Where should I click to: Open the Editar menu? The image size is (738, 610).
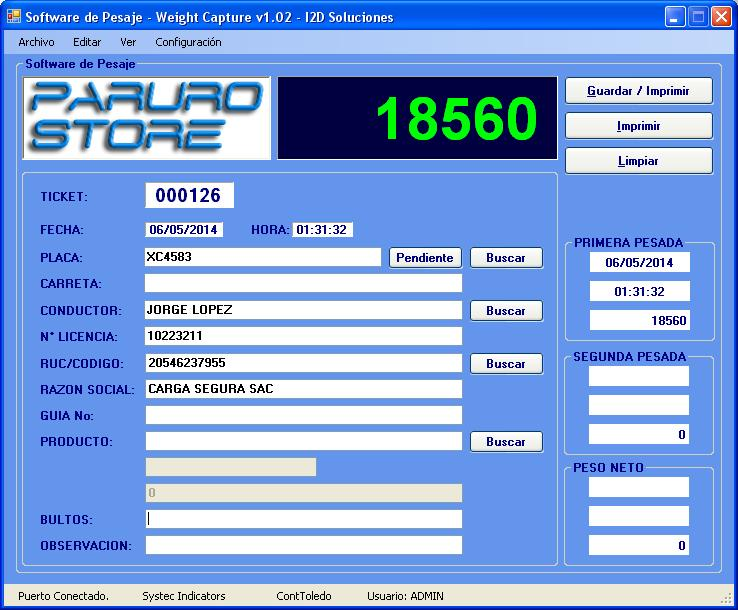(x=87, y=42)
